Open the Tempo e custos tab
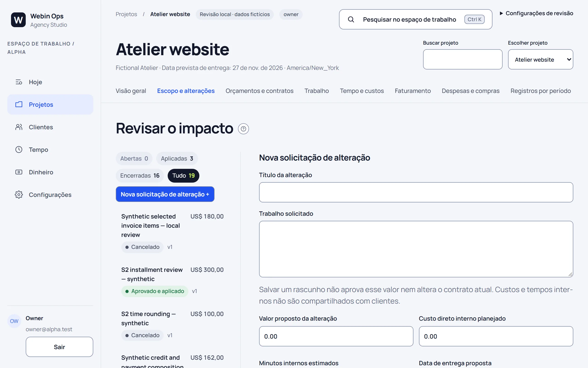Image resolution: width=588 pixels, height=368 pixels. pos(362,91)
